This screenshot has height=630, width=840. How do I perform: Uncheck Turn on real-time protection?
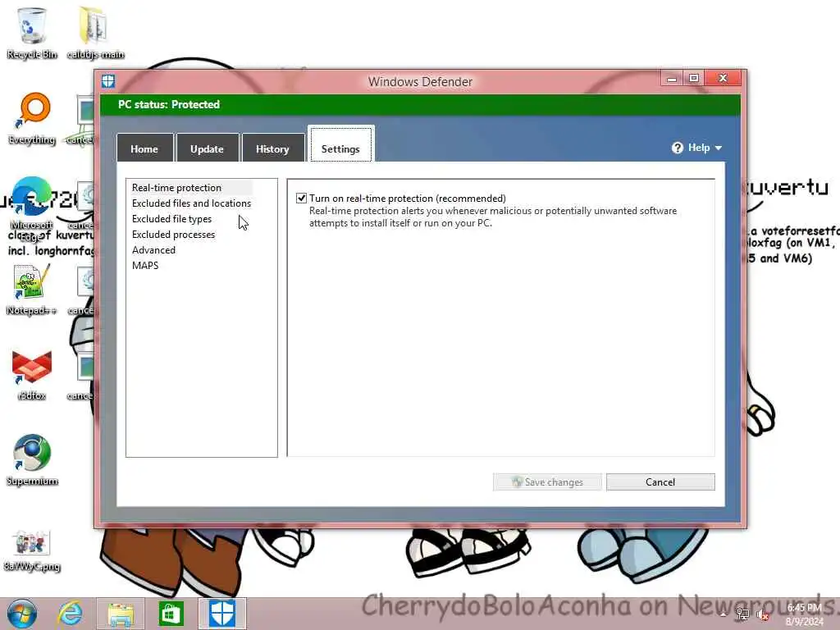[302, 199]
